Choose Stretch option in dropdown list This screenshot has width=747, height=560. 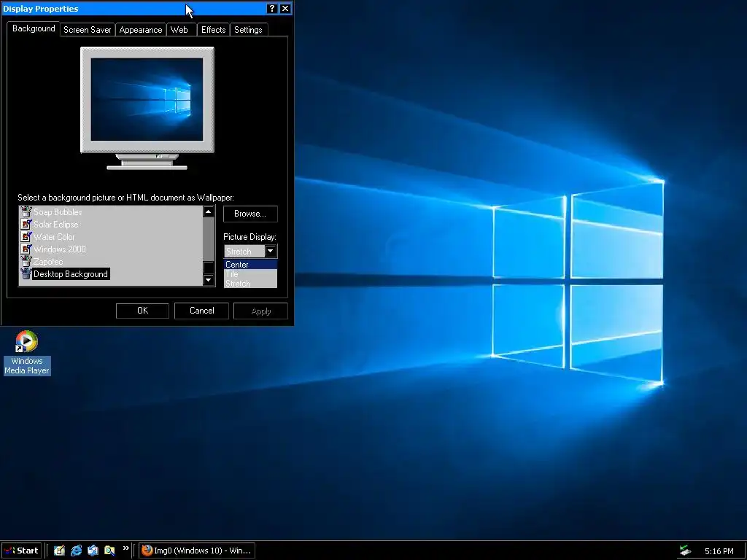click(251, 284)
